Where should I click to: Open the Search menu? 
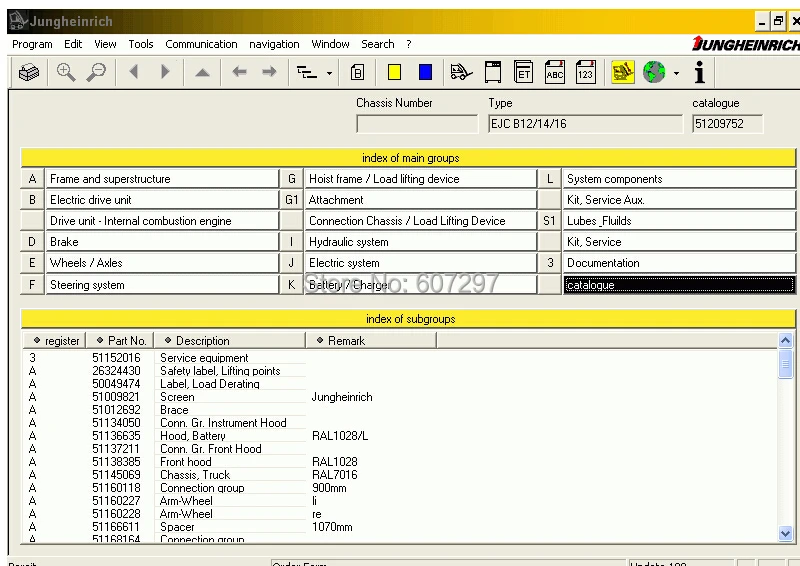378,44
